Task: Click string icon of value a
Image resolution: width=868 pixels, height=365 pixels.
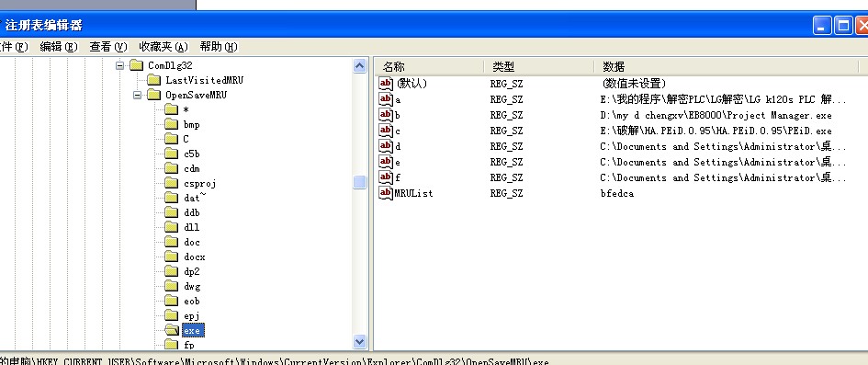Action: 386,99
